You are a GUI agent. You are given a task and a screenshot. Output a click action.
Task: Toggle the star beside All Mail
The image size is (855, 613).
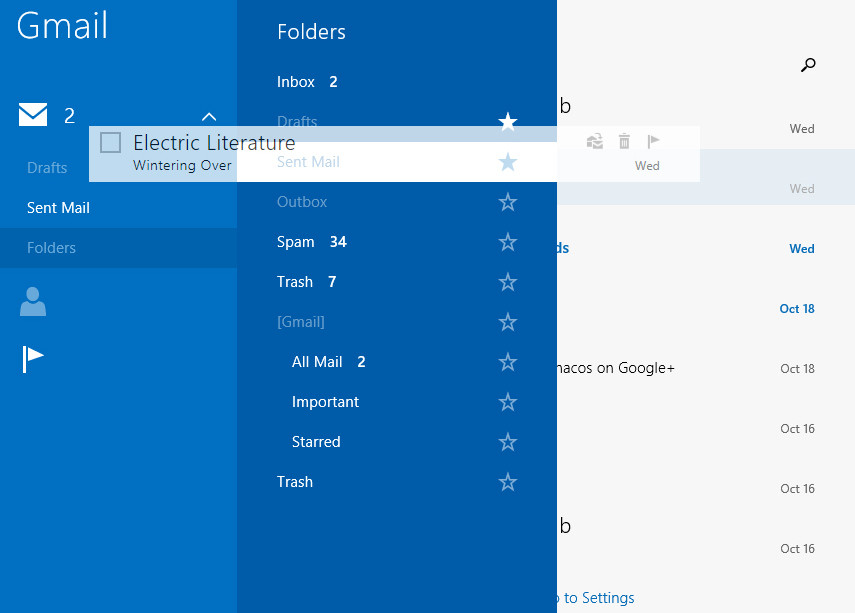pyautogui.click(x=508, y=362)
